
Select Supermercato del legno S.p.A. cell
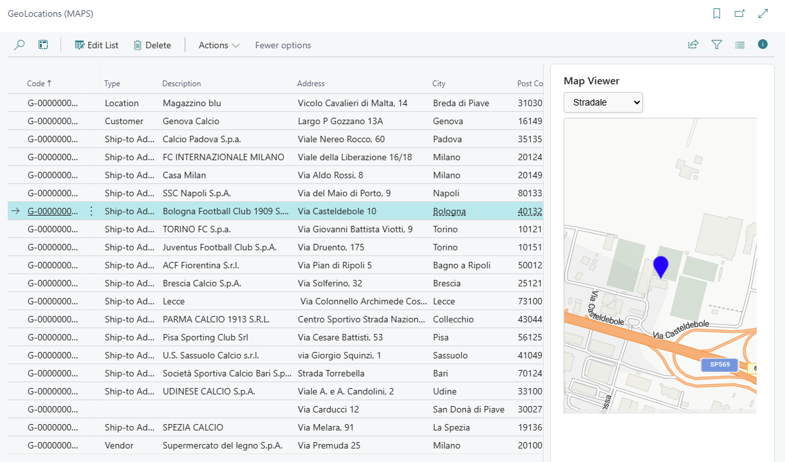[x=222, y=445]
